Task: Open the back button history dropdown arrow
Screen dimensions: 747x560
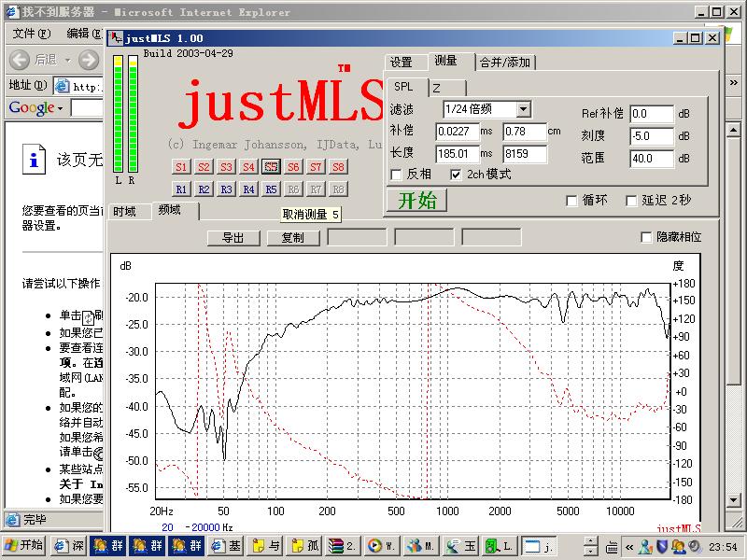Action: pos(67,61)
